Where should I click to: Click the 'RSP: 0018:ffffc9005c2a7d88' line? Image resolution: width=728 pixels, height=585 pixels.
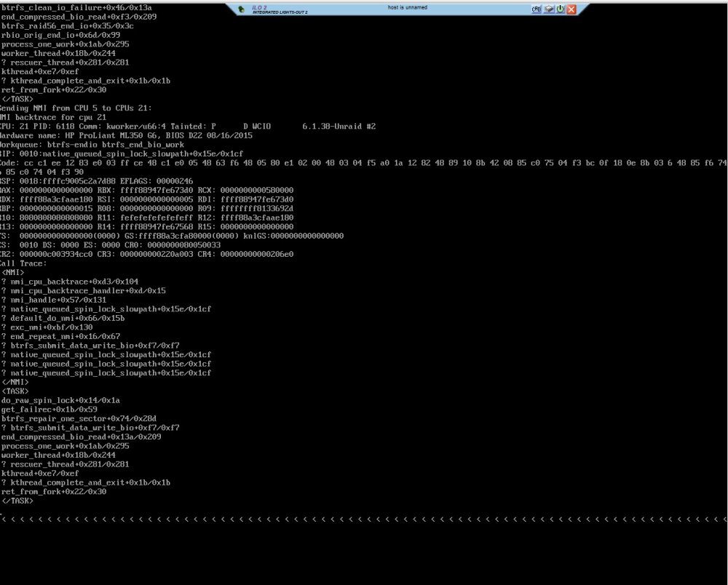click(x=97, y=181)
